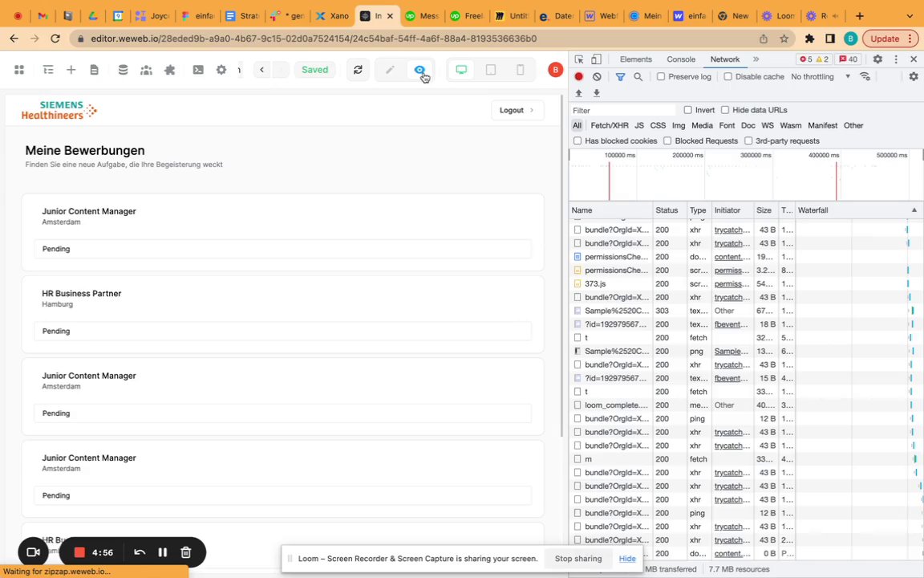Viewport: 924px width, 578px height.
Task: Pause the Loom recording
Action: point(163,552)
